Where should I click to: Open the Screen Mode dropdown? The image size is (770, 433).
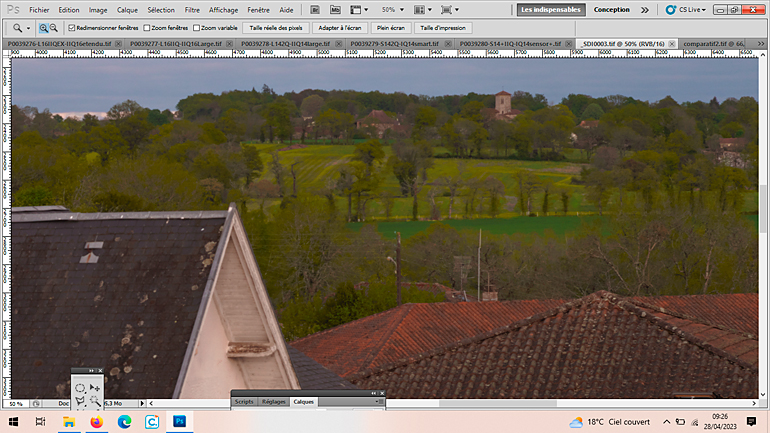coord(450,10)
